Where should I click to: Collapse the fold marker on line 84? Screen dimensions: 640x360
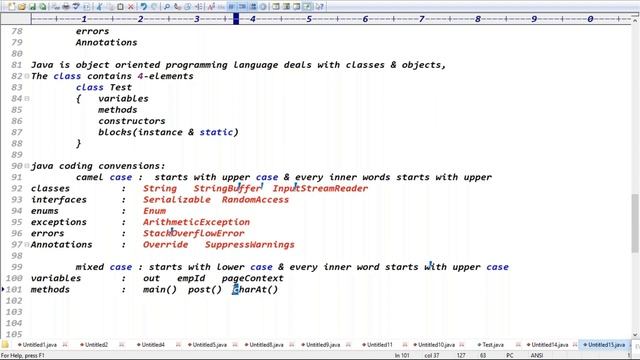(x=27, y=98)
